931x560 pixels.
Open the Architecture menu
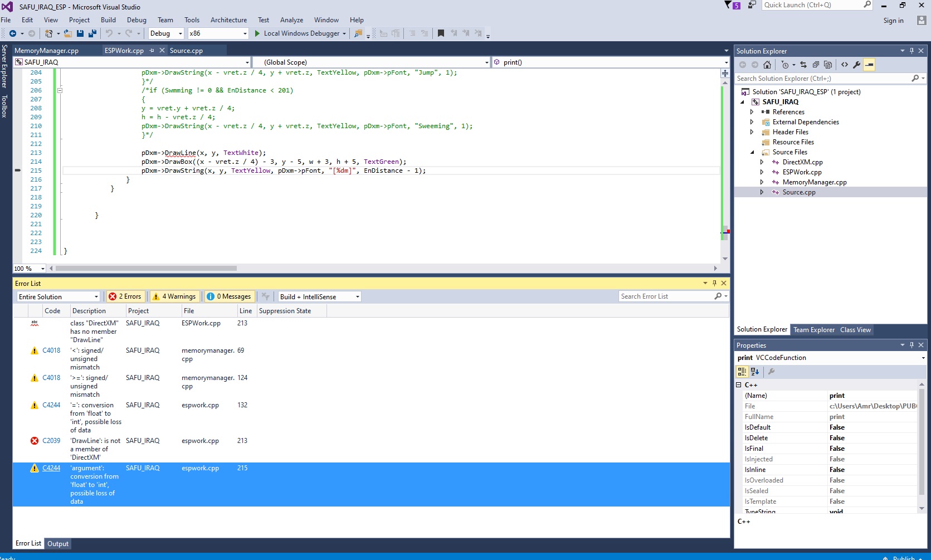click(228, 20)
